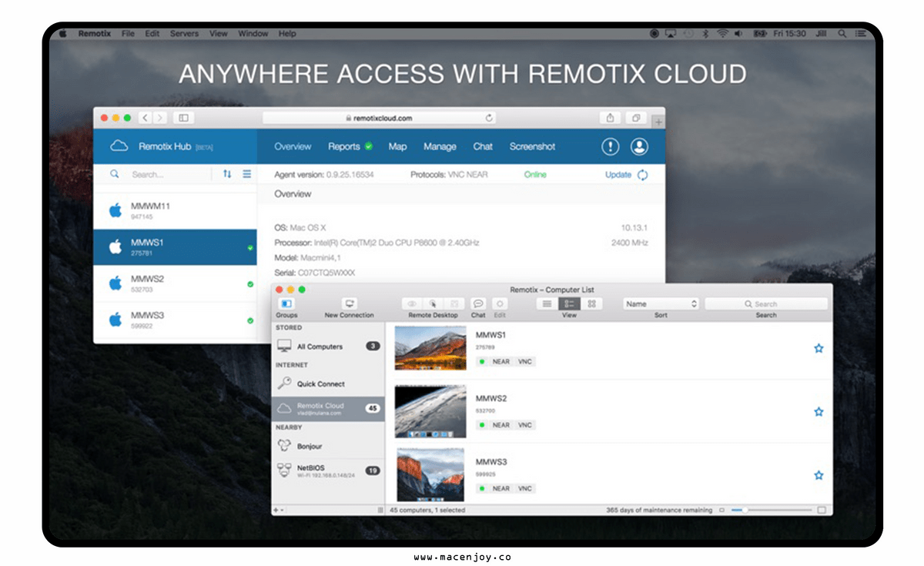The height and width of the screenshot is (566, 924).
Task: Select Remotix Cloud in the sidebar
Action: tap(329, 409)
